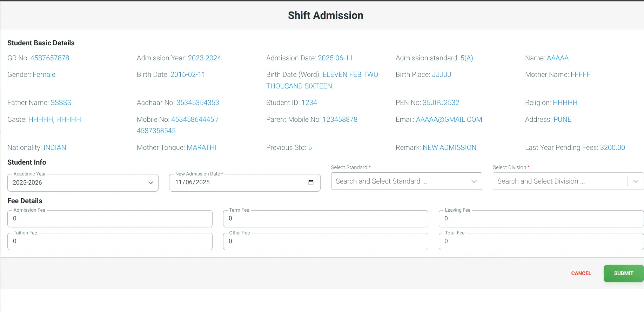644x312 pixels.
Task: Click Last Year Pending Fees amount 3200.00
Action: (x=612, y=148)
